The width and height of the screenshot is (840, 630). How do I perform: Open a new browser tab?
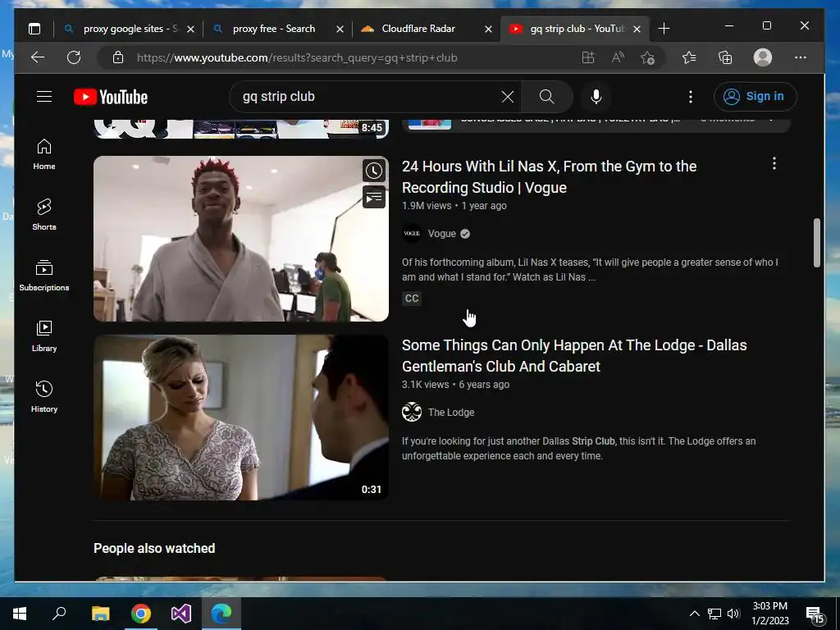click(x=664, y=29)
